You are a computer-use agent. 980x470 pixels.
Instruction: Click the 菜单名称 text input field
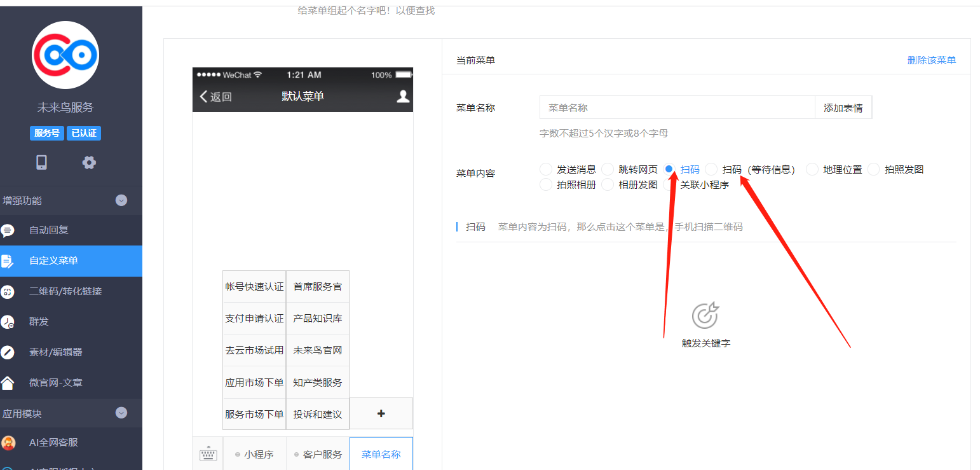677,107
